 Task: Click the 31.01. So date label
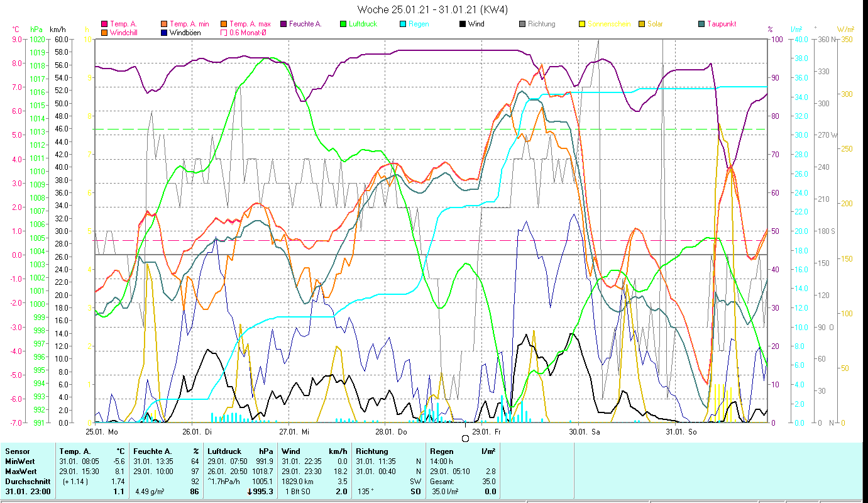(681, 432)
